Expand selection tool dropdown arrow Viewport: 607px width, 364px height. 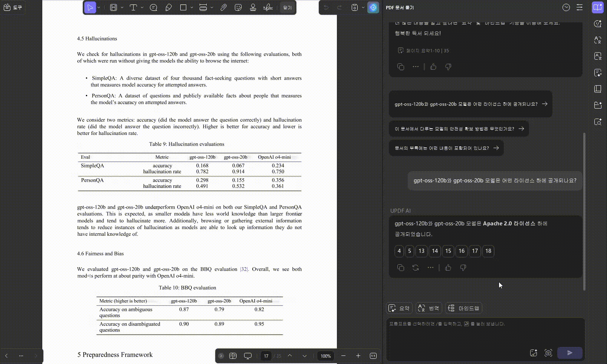click(x=99, y=7)
